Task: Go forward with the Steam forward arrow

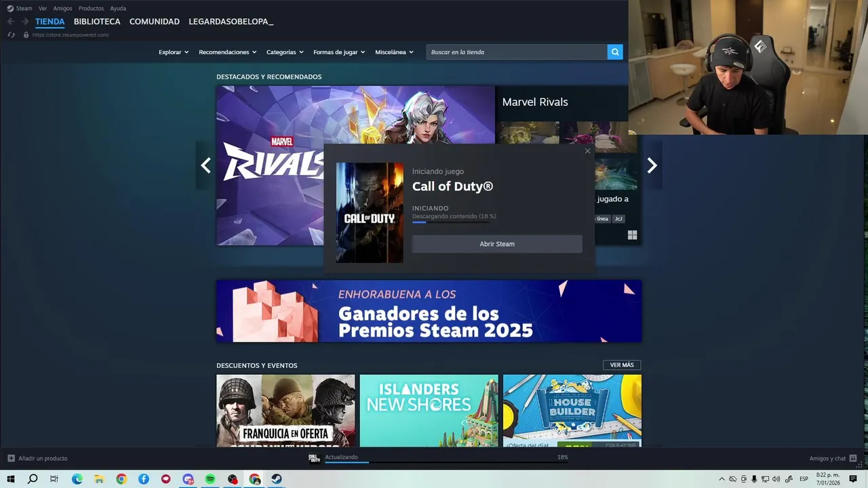Action: (x=25, y=22)
